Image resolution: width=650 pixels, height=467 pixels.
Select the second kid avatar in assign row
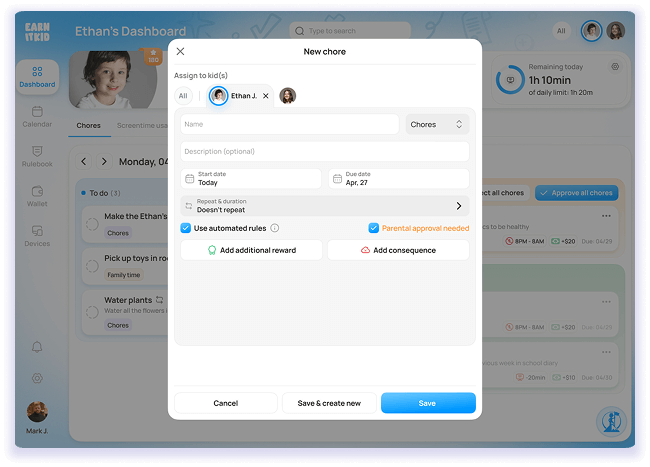click(x=288, y=96)
